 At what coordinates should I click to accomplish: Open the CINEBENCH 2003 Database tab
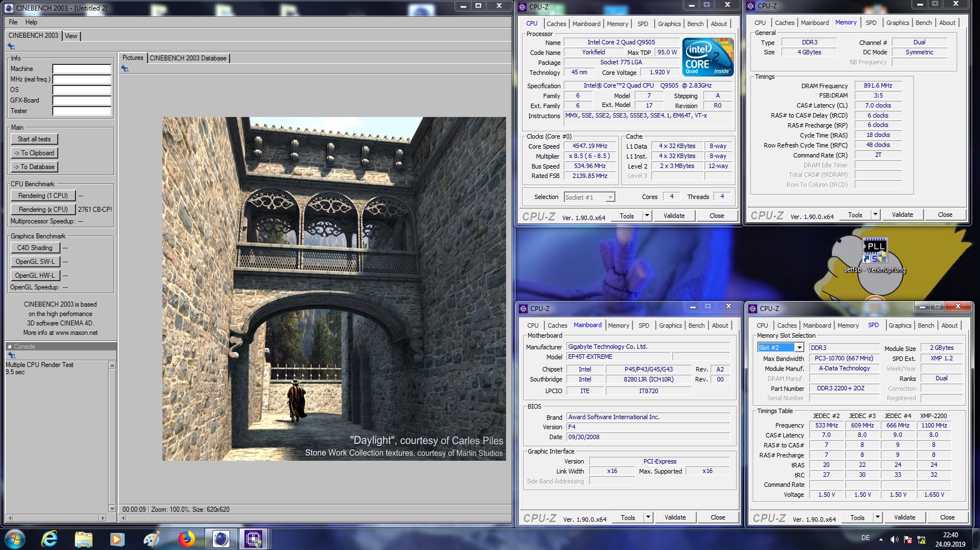[188, 58]
